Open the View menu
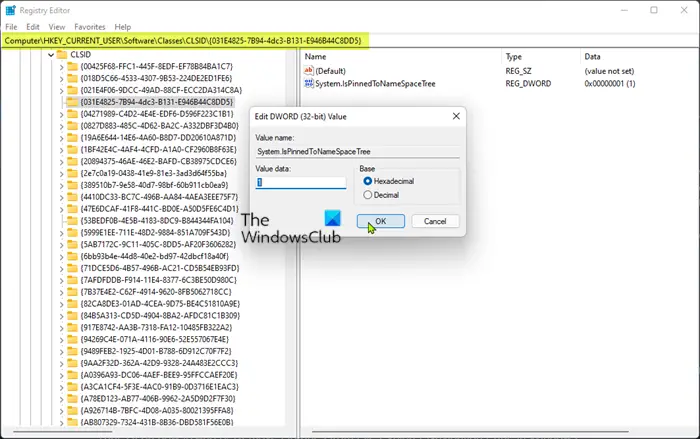Viewport: 700px width, 439px height. click(57, 27)
